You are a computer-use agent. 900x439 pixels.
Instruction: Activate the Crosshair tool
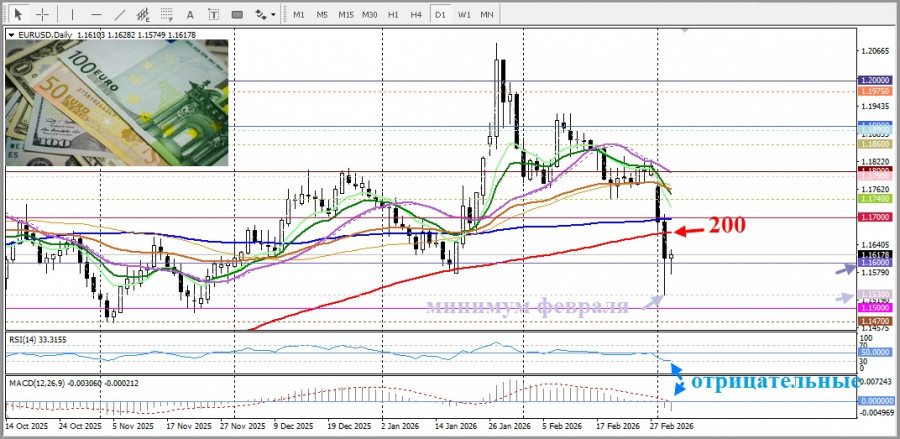tap(43, 14)
